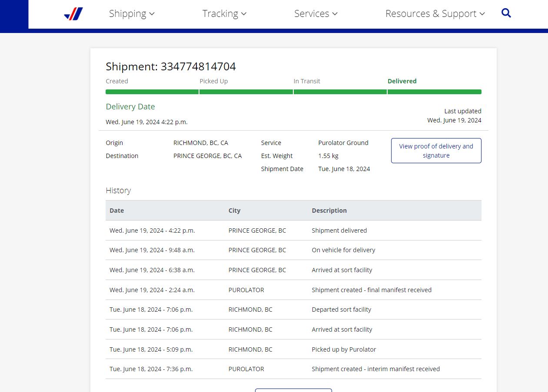The height and width of the screenshot is (392, 548).
Task: Click PUROLATOR city in interim manifest row
Action: (246, 369)
